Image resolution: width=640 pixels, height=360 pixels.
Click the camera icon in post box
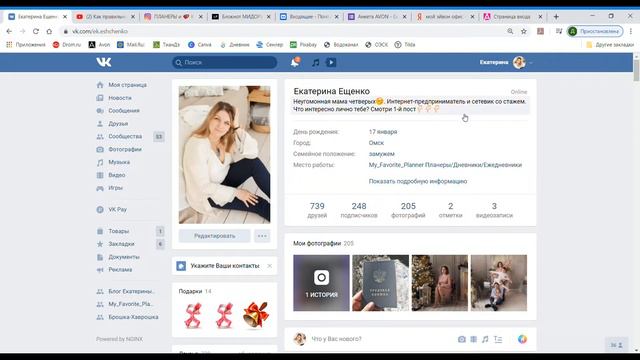[x=462, y=339]
